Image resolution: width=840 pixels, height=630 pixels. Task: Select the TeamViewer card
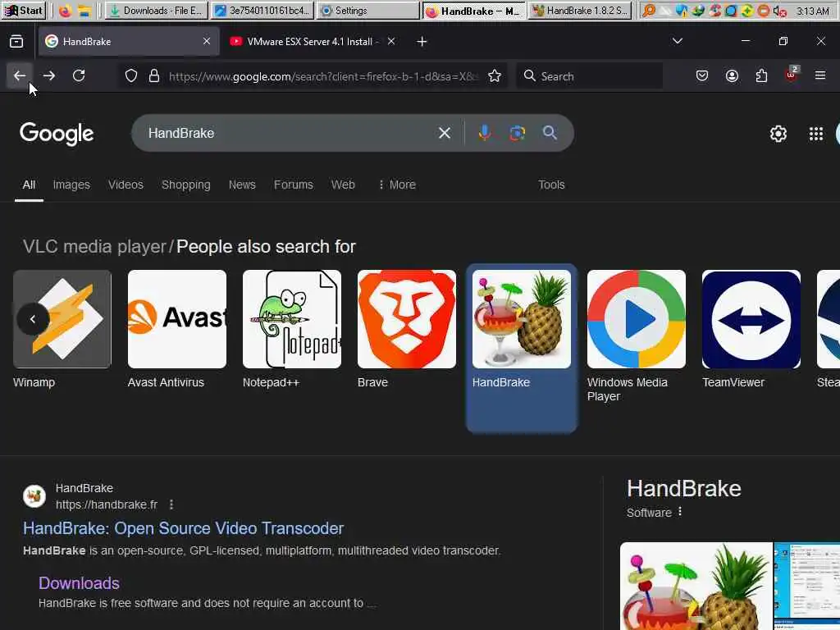(751, 330)
